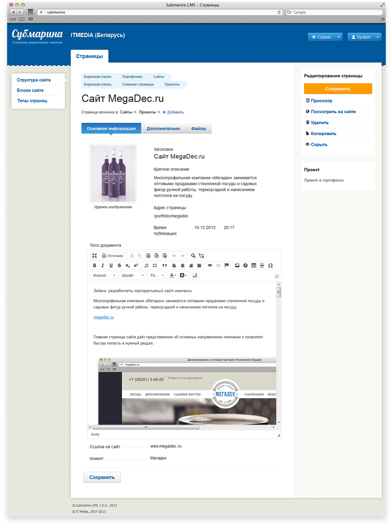This screenshot has height=532, width=392.
Task: Click the bottles thumbnail image
Action: coord(113,173)
